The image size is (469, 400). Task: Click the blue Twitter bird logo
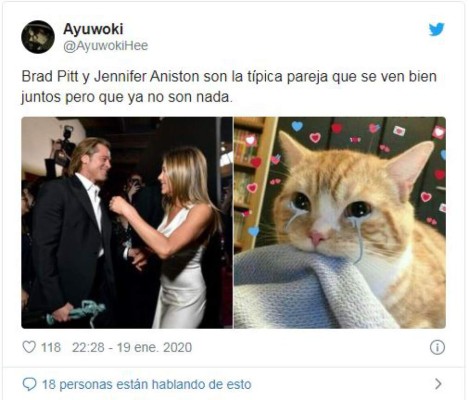pos(437,29)
